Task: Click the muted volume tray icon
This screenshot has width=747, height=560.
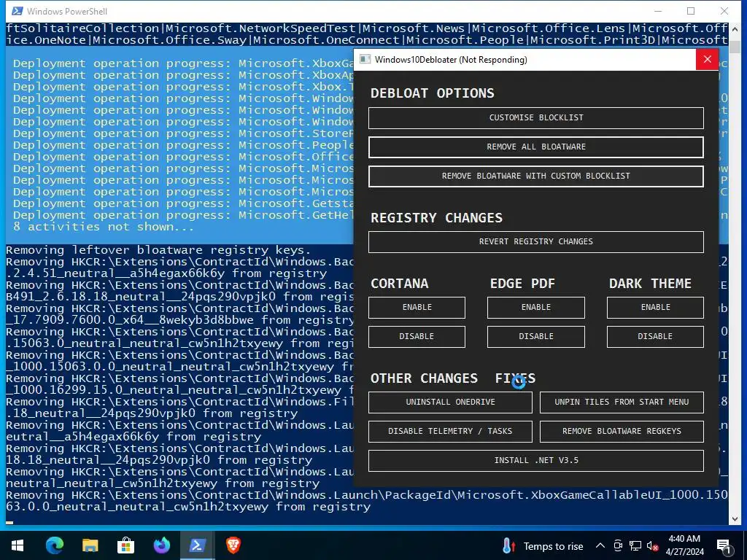Action: pos(653,546)
